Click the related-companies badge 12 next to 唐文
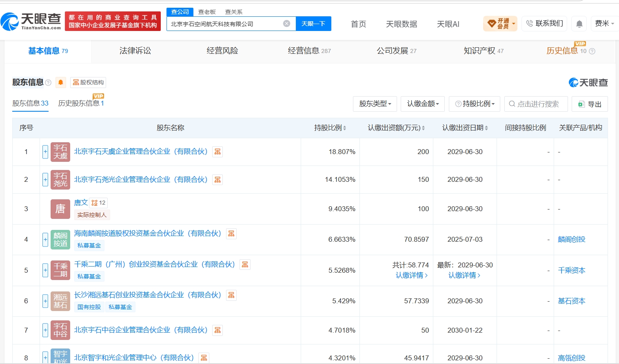This screenshot has height=364, width=619. 98,203
